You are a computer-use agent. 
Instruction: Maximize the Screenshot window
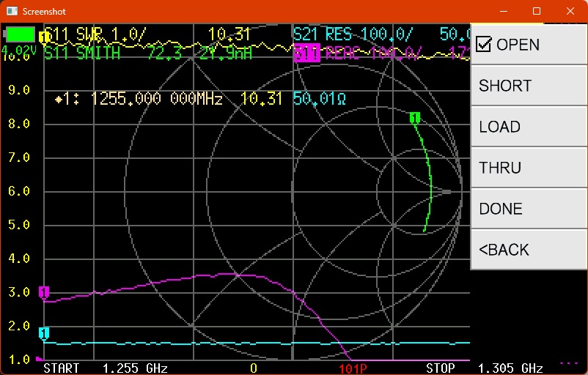click(537, 12)
